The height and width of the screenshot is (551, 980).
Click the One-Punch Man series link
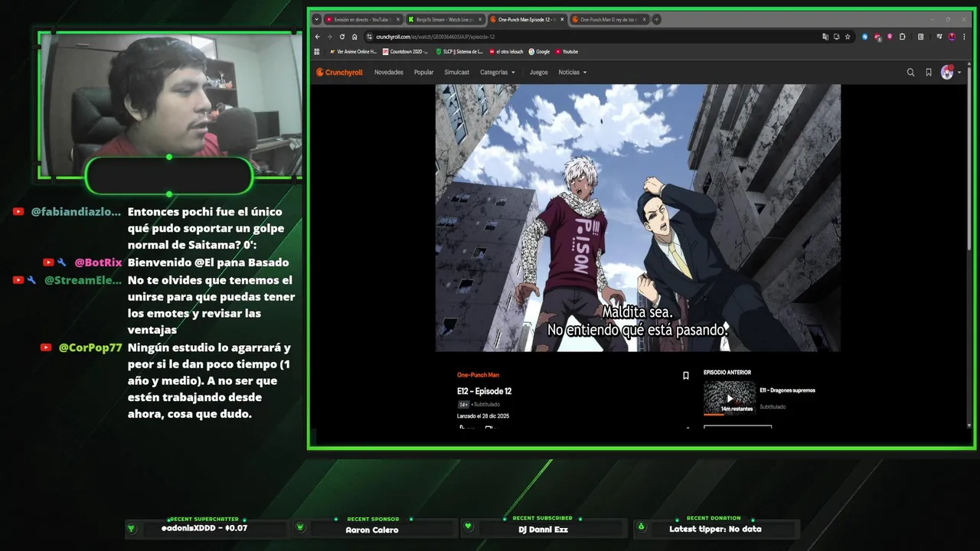(478, 375)
